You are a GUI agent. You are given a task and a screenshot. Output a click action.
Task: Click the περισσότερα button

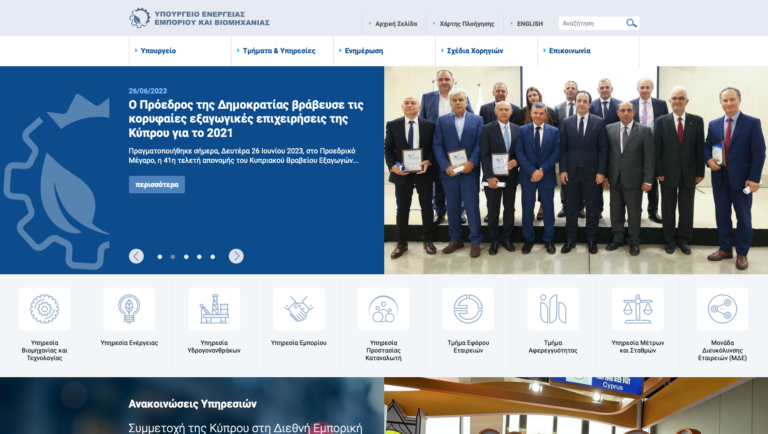(x=157, y=185)
